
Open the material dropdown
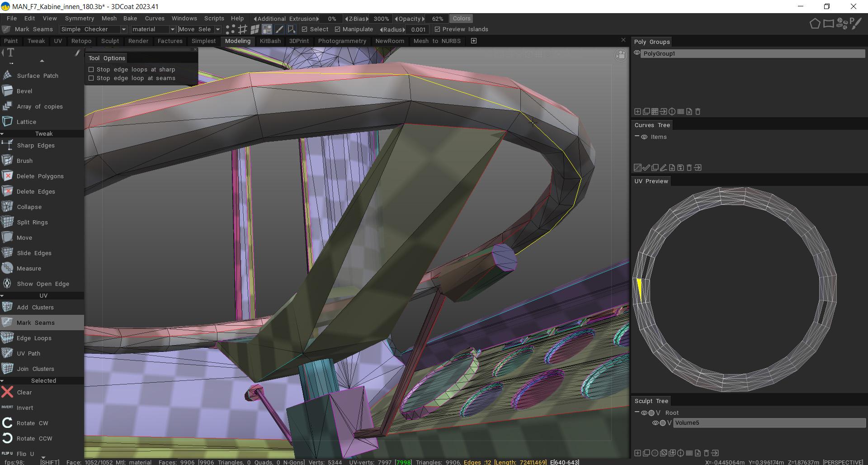pos(153,29)
